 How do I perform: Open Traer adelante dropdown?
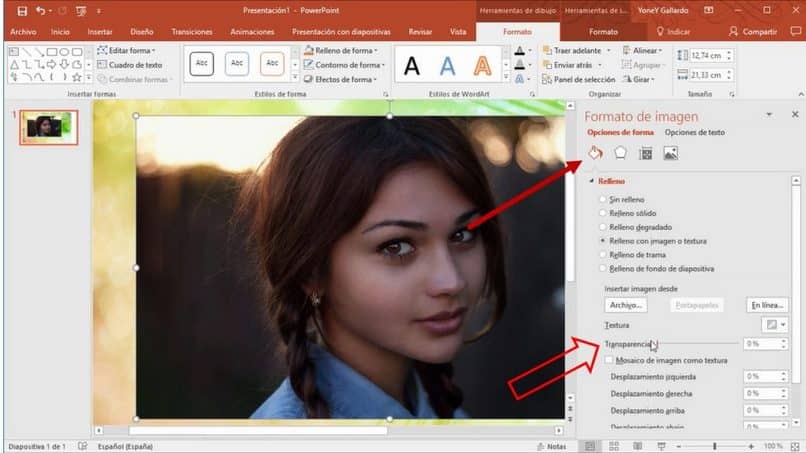pos(577,50)
